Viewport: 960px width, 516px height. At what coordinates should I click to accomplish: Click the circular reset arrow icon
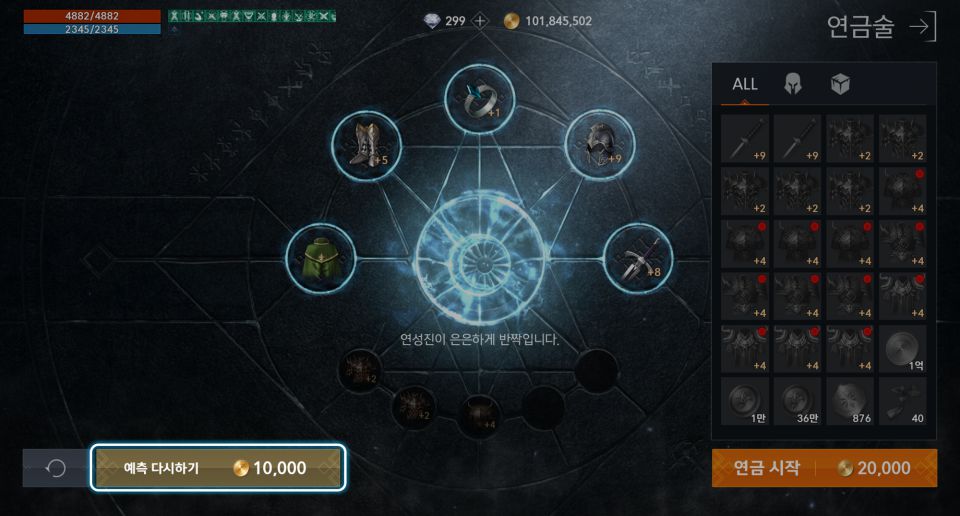point(56,468)
